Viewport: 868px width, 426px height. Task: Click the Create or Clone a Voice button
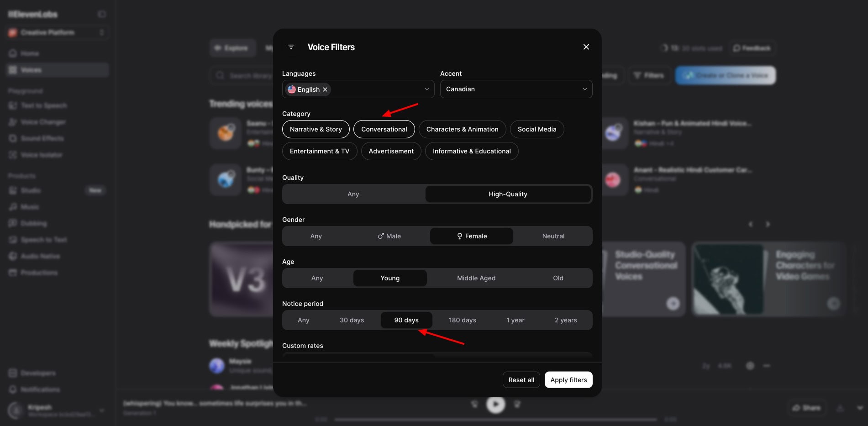(726, 75)
